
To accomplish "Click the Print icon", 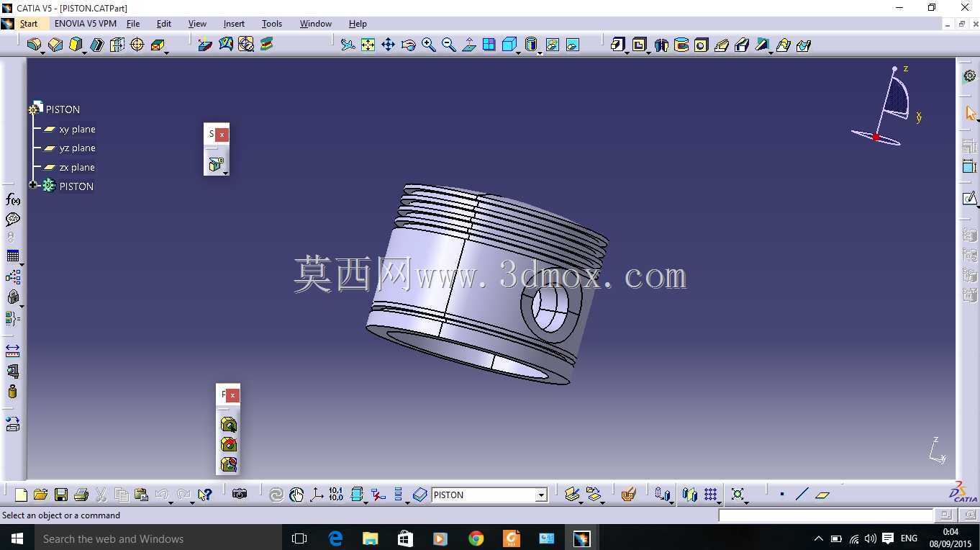I will (x=81, y=495).
